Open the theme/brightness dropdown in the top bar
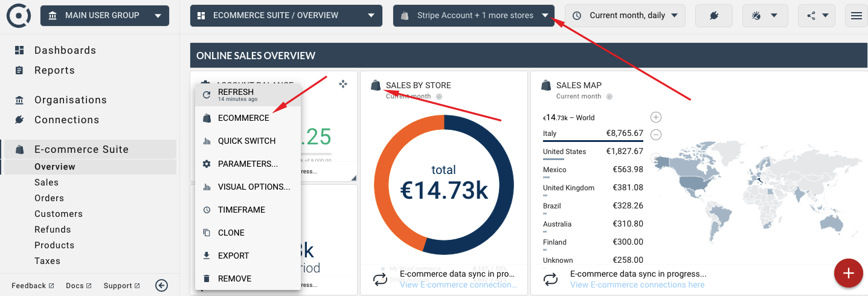 click(765, 16)
